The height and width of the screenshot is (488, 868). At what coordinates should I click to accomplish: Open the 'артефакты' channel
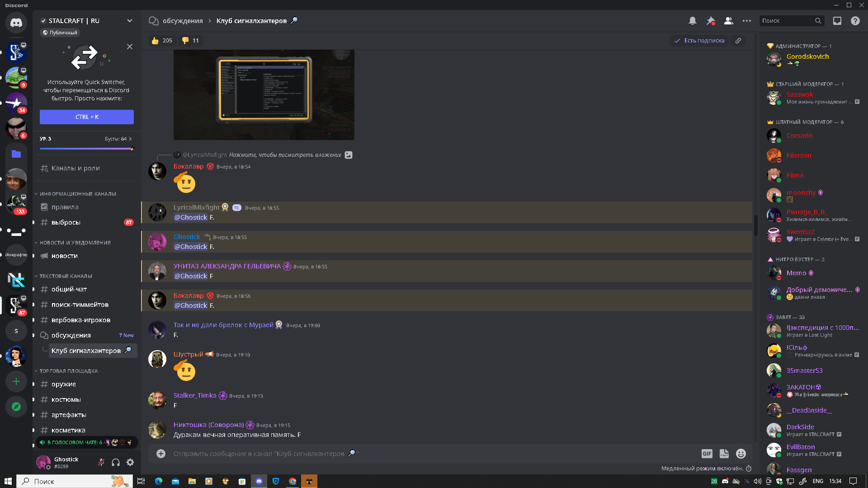(86, 415)
